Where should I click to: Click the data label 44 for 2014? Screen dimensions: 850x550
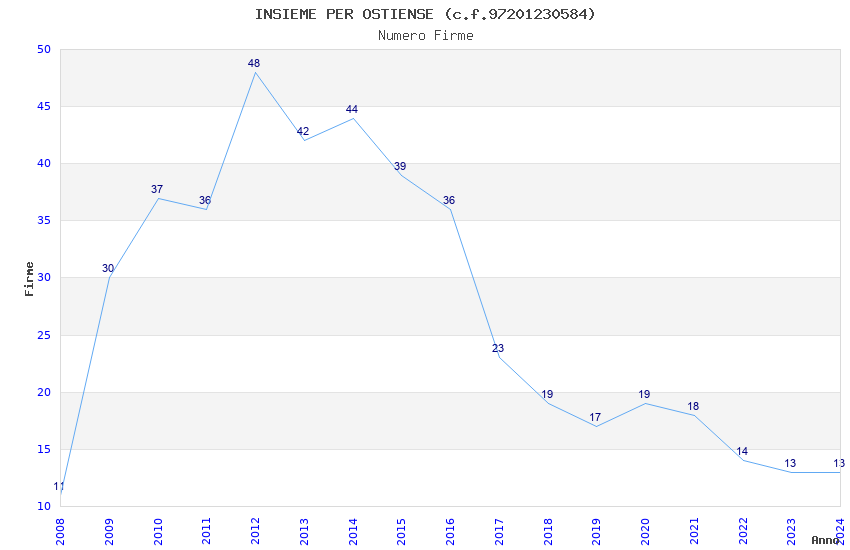pyautogui.click(x=352, y=109)
